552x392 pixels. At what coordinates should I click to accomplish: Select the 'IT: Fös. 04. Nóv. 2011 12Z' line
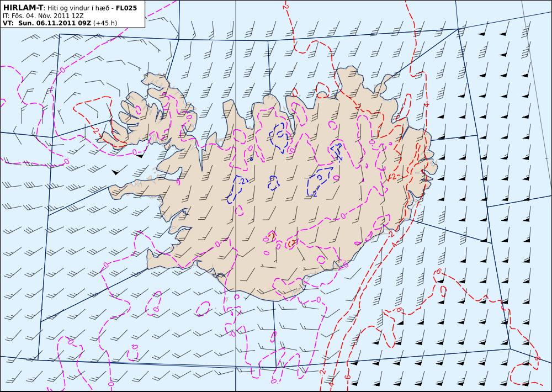tap(43, 16)
